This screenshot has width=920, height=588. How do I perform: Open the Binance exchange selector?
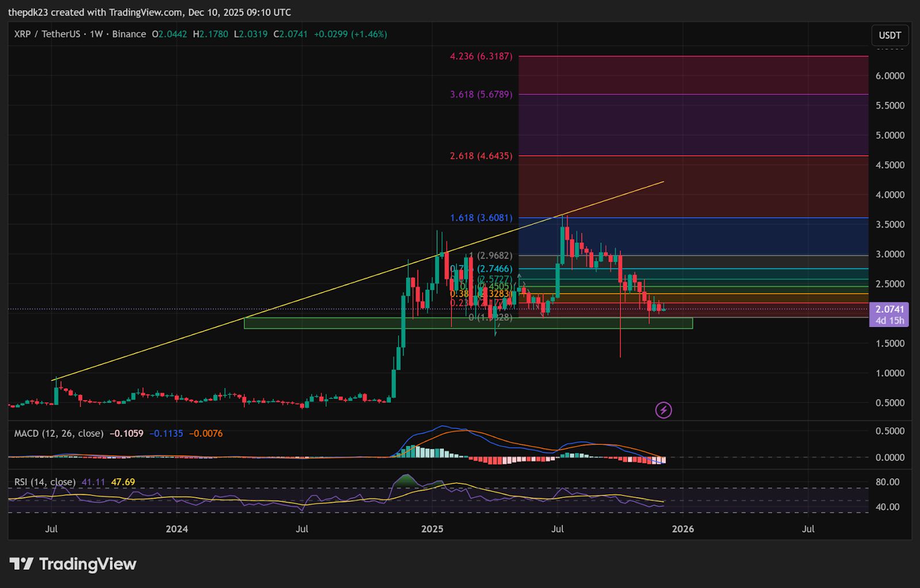pyautogui.click(x=129, y=34)
